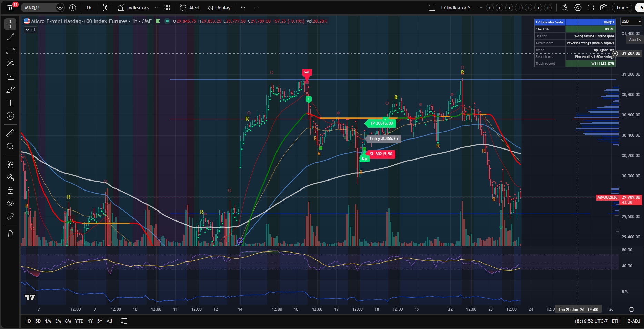644x329 pixels.
Task: Open the Fibonacci and Gann tools
Action: pyautogui.click(x=10, y=50)
